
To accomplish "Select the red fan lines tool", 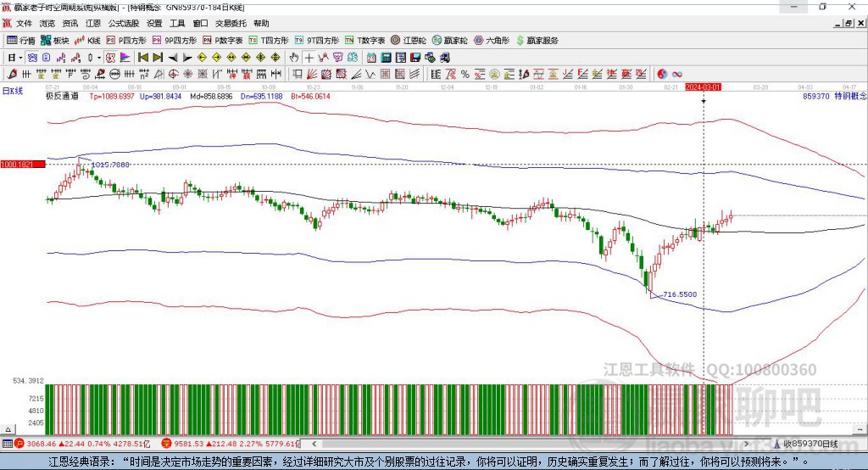I will (x=312, y=74).
